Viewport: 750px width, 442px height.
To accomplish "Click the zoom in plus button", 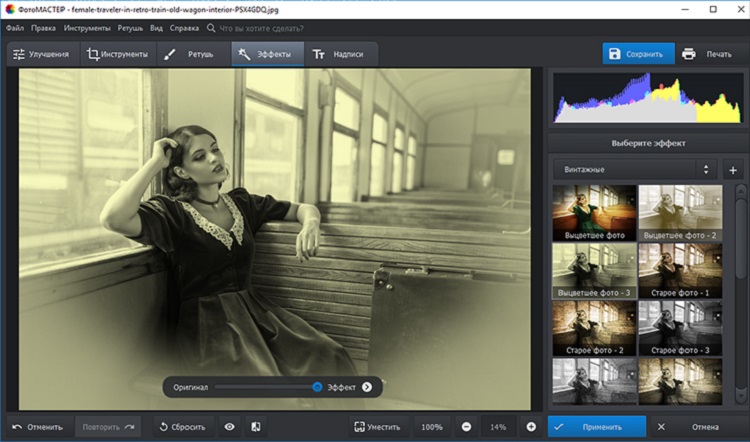I will tap(529, 427).
